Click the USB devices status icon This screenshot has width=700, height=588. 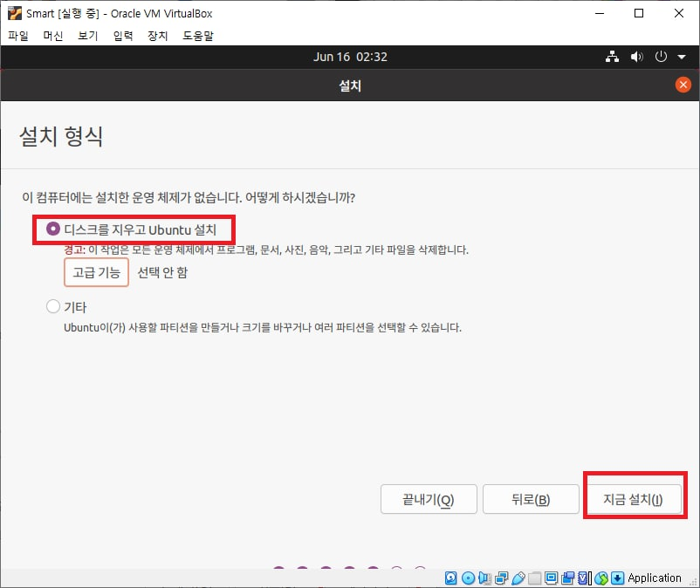(518, 578)
